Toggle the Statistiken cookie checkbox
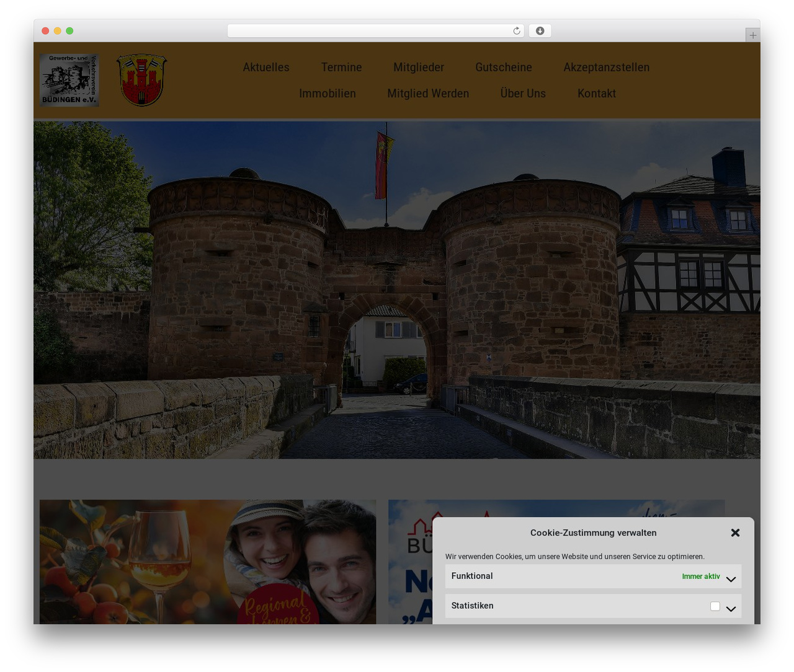The height and width of the screenshot is (672, 794). pyautogui.click(x=715, y=606)
